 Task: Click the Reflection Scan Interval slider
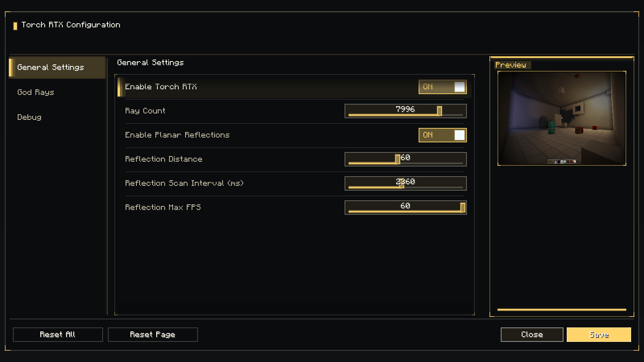click(405, 183)
